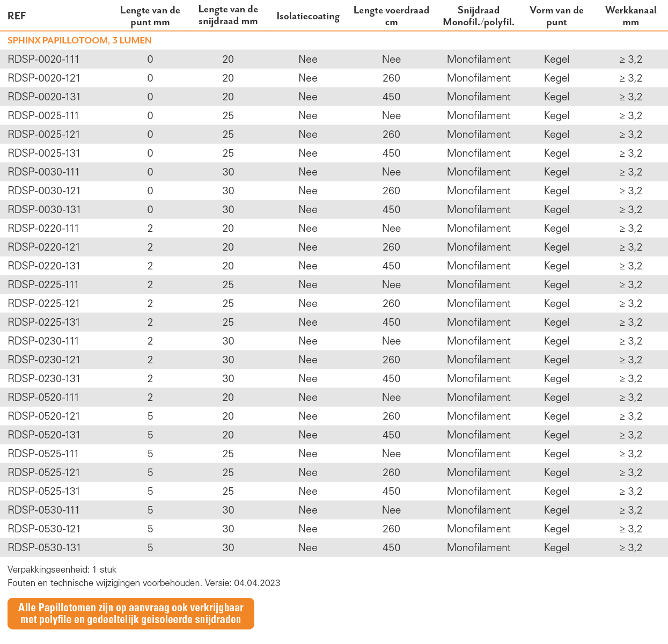Select reference RDSP-0520-111
Viewport: 668px width, 644px height.
43,397
